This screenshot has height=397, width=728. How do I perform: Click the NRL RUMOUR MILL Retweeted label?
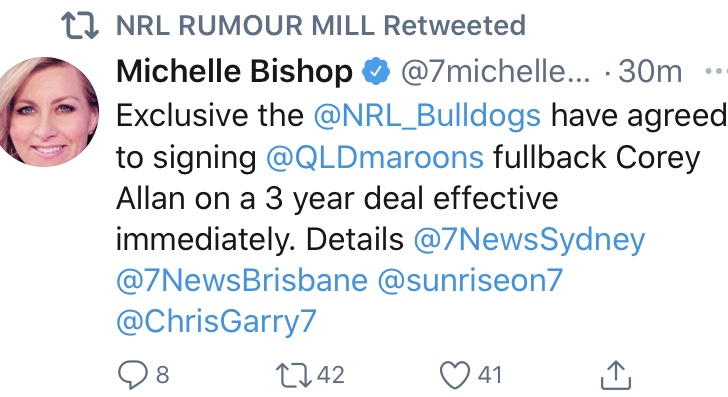pos(321,26)
